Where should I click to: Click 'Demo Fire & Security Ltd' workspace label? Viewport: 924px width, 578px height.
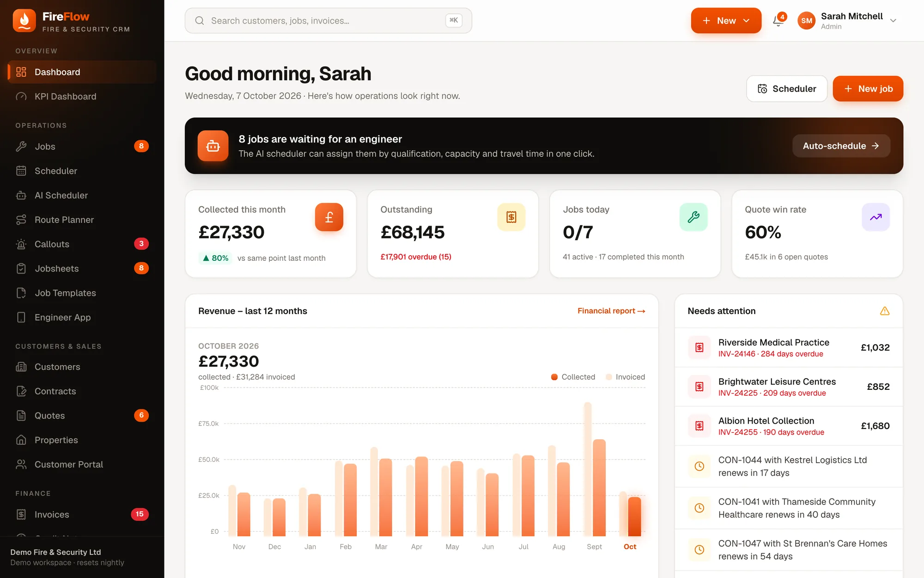pyautogui.click(x=55, y=553)
